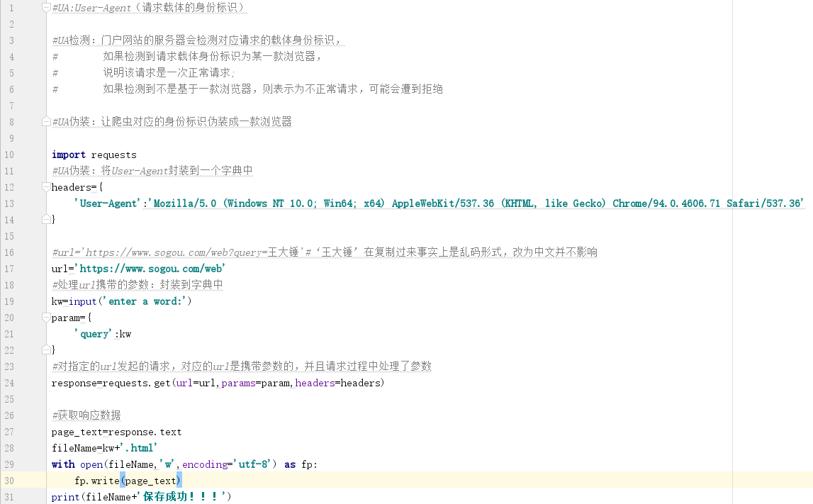Click "page_text=response.text" on line 27
813x504 pixels.
click(x=117, y=432)
